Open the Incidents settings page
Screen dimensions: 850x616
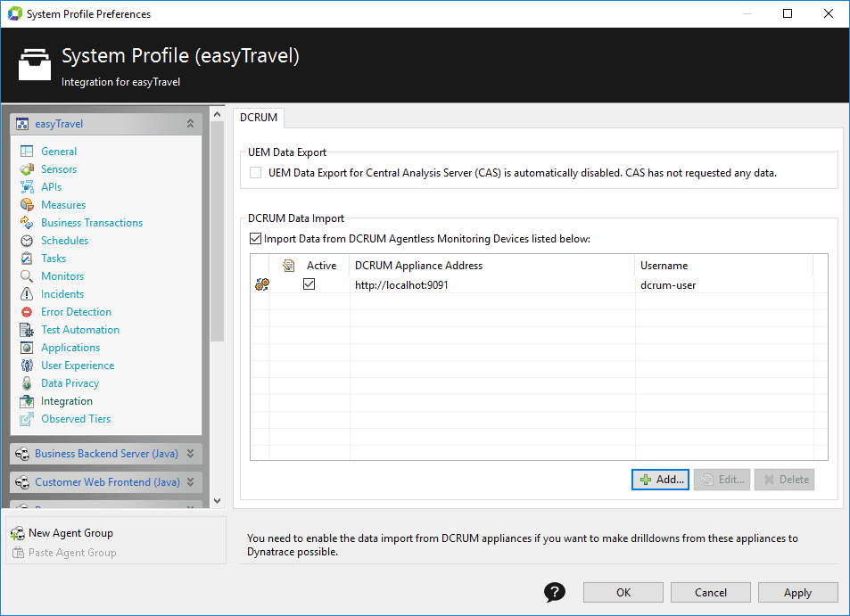pos(62,294)
